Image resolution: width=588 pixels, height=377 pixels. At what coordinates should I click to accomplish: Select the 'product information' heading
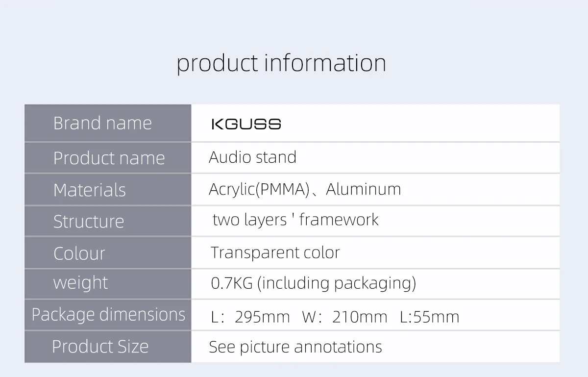coord(281,63)
